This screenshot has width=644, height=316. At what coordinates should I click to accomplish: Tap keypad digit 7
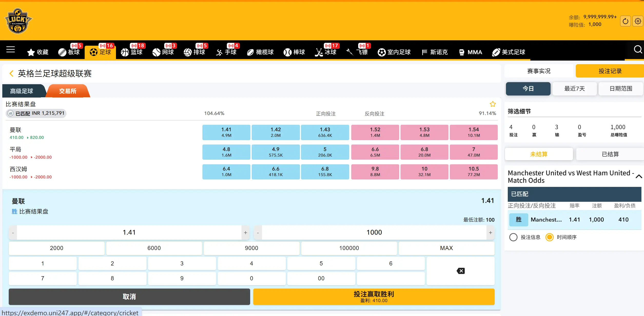click(x=43, y=279)
